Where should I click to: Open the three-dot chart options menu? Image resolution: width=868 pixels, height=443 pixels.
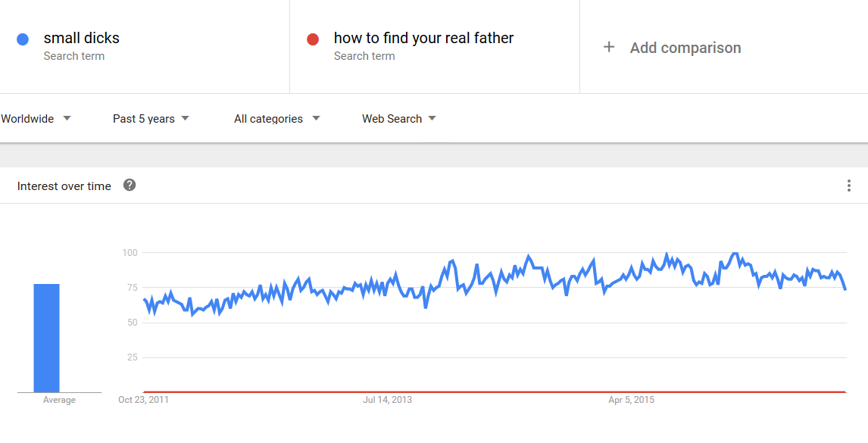point(848,186)
